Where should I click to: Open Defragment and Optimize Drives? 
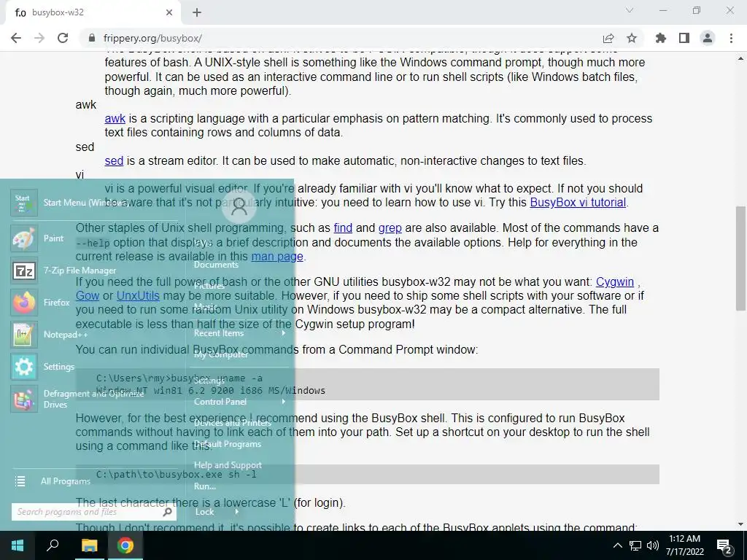point(24,399)
